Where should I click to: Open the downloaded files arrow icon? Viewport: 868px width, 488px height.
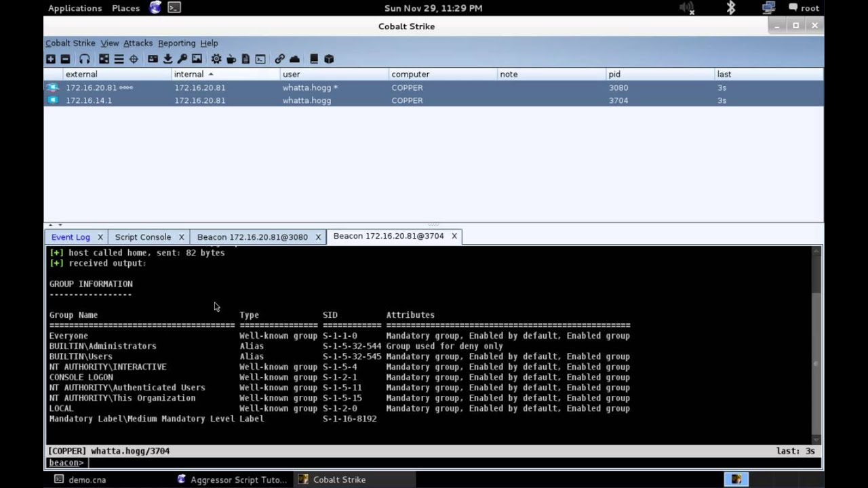click(167, 59)
